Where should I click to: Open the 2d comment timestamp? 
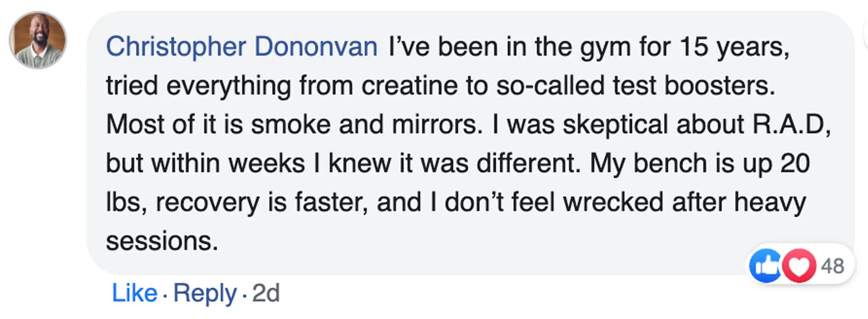click(x=266, y=293)
